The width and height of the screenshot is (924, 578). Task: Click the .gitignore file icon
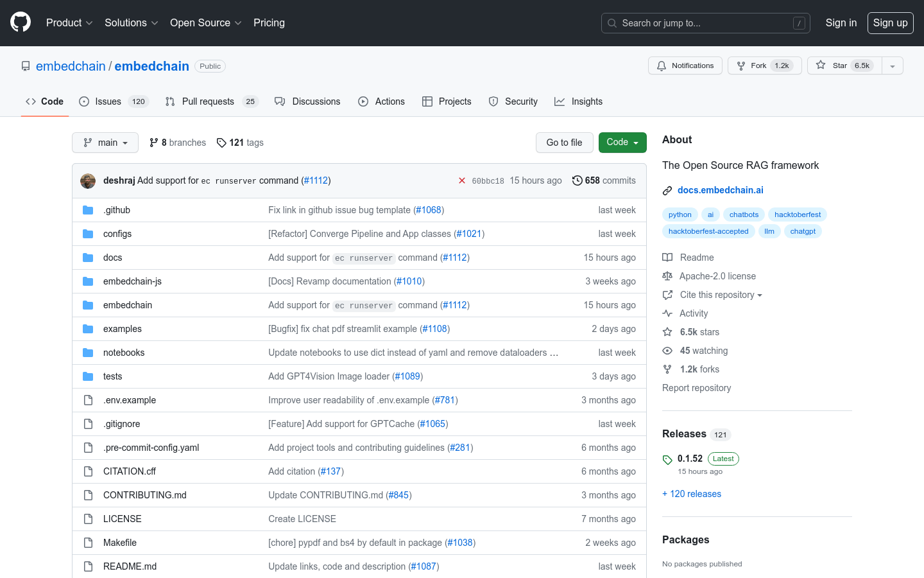click(x=88, y=424)
